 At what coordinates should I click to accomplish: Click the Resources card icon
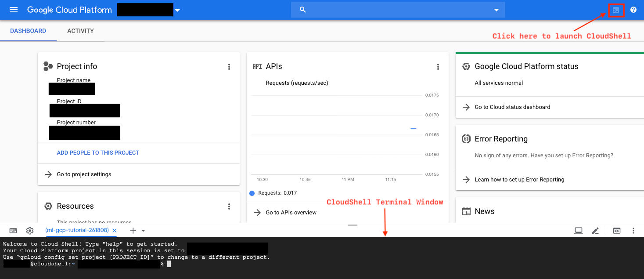click(x=48, y=206)
